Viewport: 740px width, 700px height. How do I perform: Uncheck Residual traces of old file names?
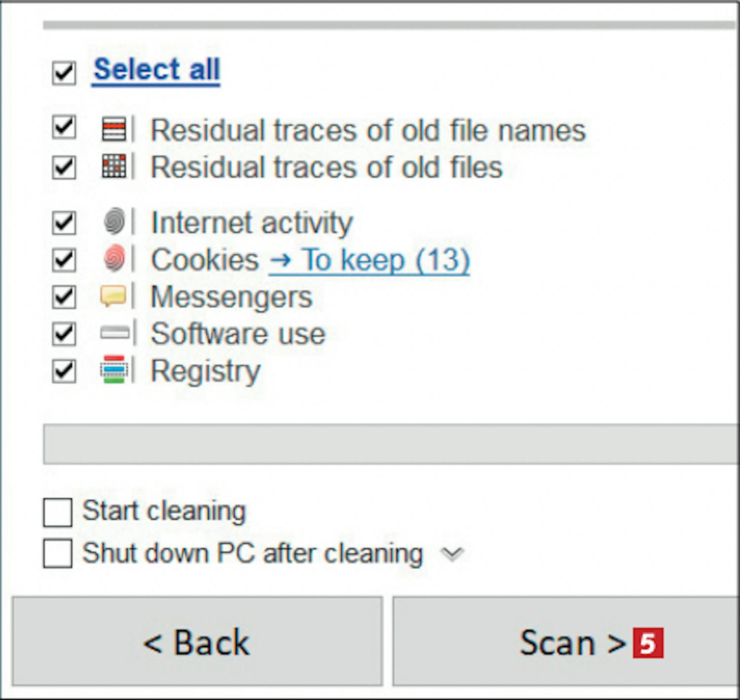(x=64, y=128)
